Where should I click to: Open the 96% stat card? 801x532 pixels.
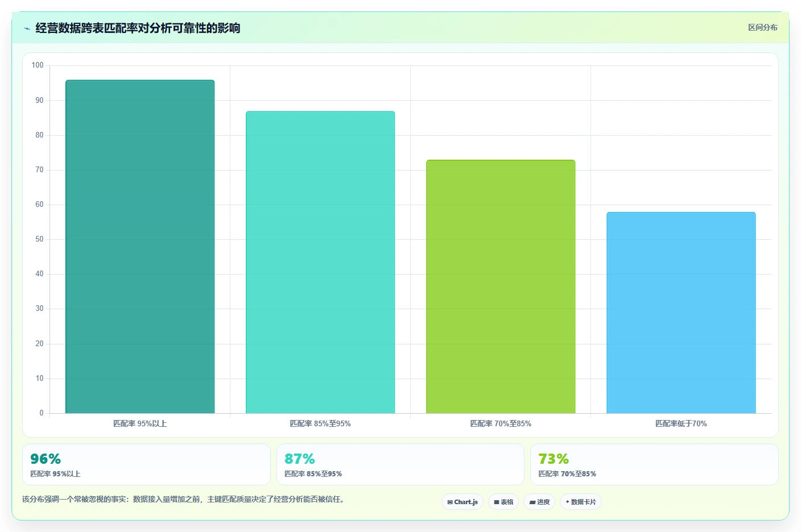click(x=146, y=464)
